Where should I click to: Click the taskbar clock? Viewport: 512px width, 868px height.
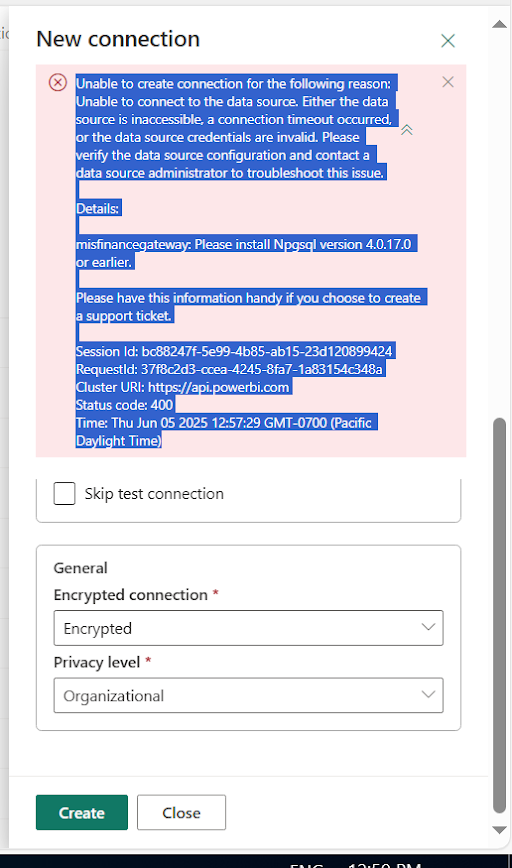click(385, 865)
